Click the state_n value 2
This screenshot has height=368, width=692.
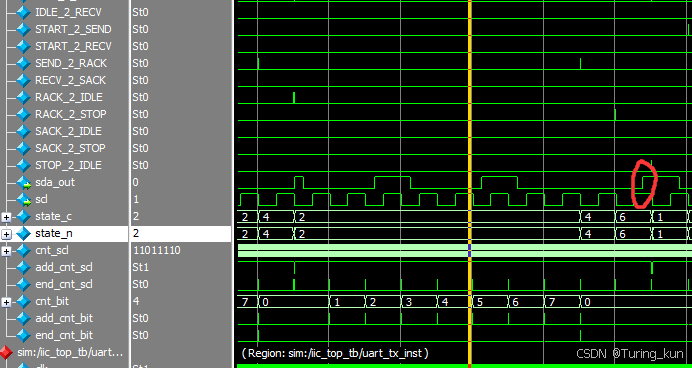(x=136, y=233)
